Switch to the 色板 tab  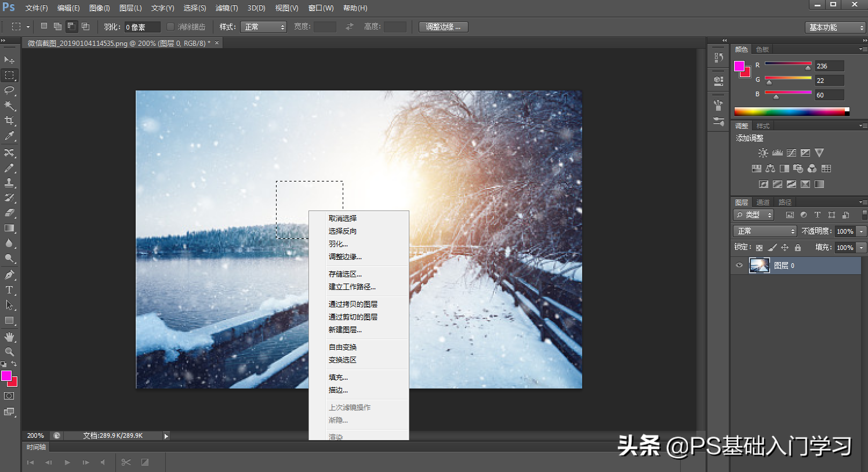pyautogui.click(x=762, y=49)
